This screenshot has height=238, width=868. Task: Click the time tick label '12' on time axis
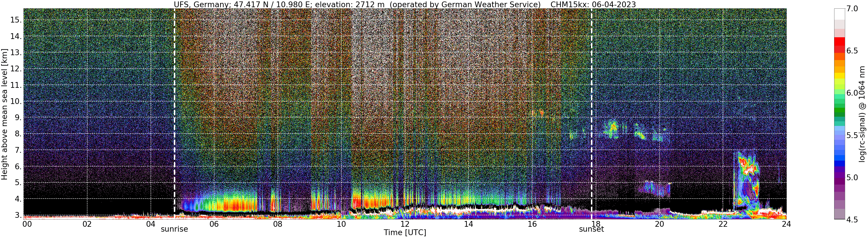405,224
